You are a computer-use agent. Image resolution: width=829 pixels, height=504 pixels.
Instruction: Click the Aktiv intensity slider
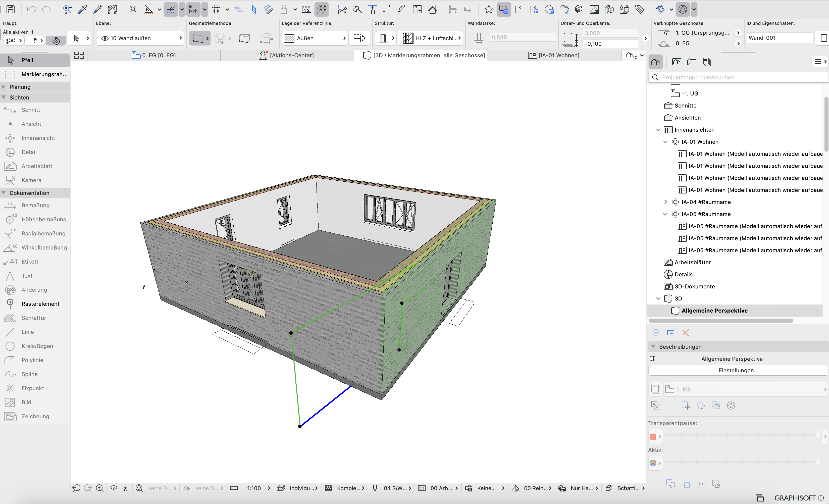pyautogui.click(x=743, y=462)
